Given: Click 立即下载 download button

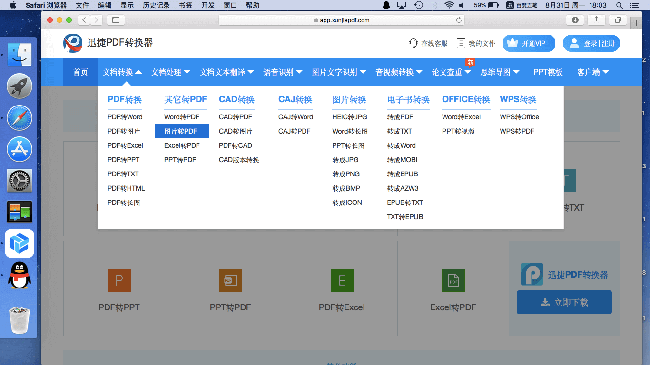Looking at the screenshot, I should 564,302.
